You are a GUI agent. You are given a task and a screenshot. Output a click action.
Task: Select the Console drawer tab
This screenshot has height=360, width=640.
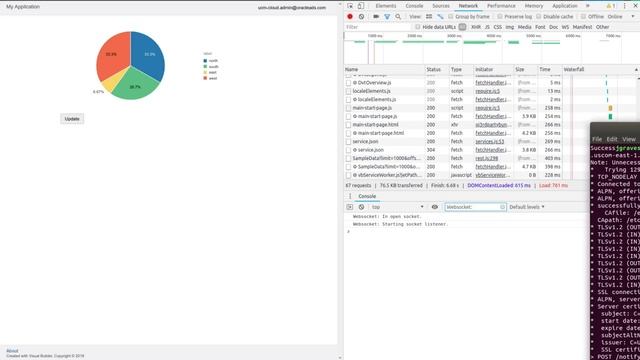(x=367, y=196)
